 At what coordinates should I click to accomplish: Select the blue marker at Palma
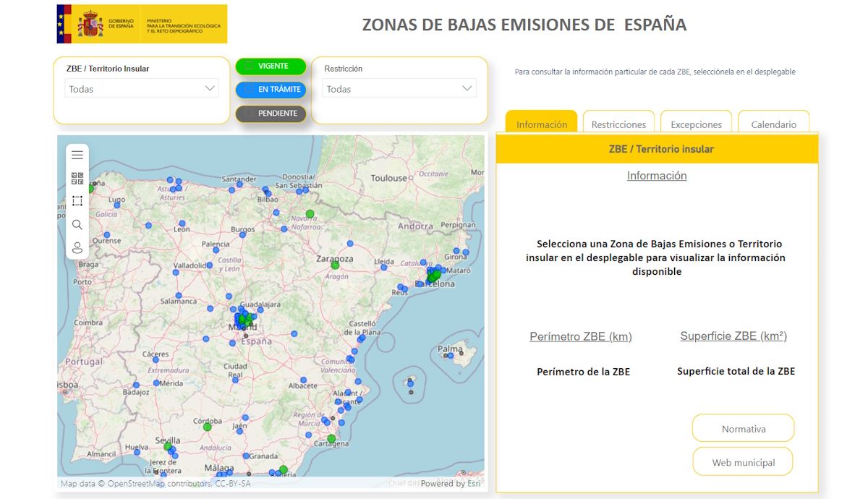[450, 355]
